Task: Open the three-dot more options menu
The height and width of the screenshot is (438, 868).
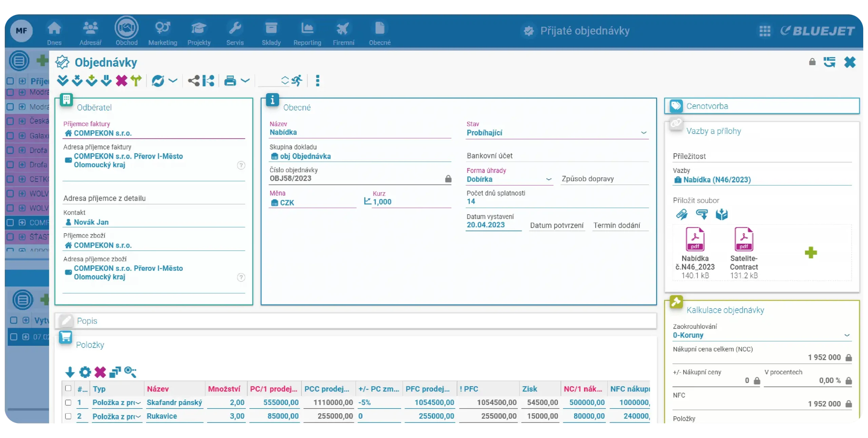Action: pyautogui.click(x=317, y=81)
